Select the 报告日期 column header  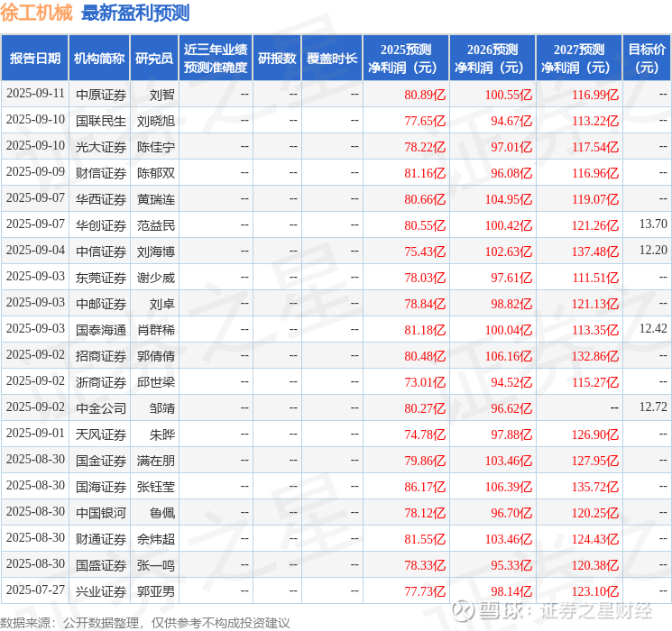34,59
